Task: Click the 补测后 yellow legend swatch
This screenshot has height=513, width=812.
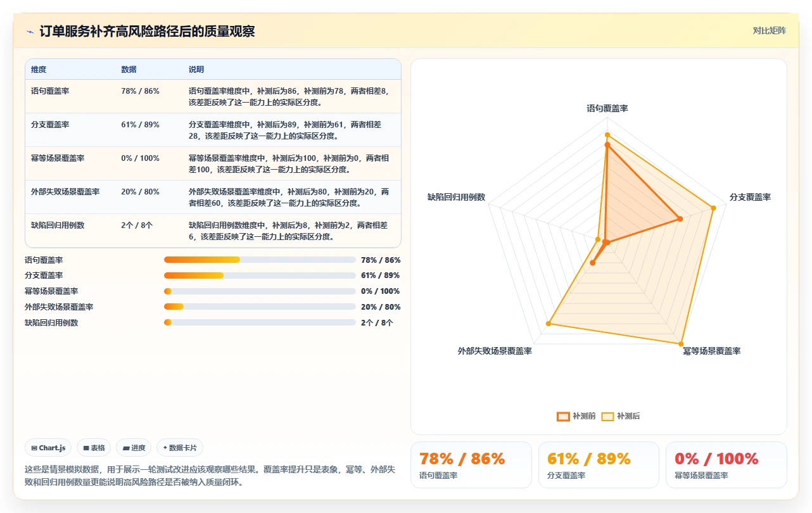Action: (607, 416)
